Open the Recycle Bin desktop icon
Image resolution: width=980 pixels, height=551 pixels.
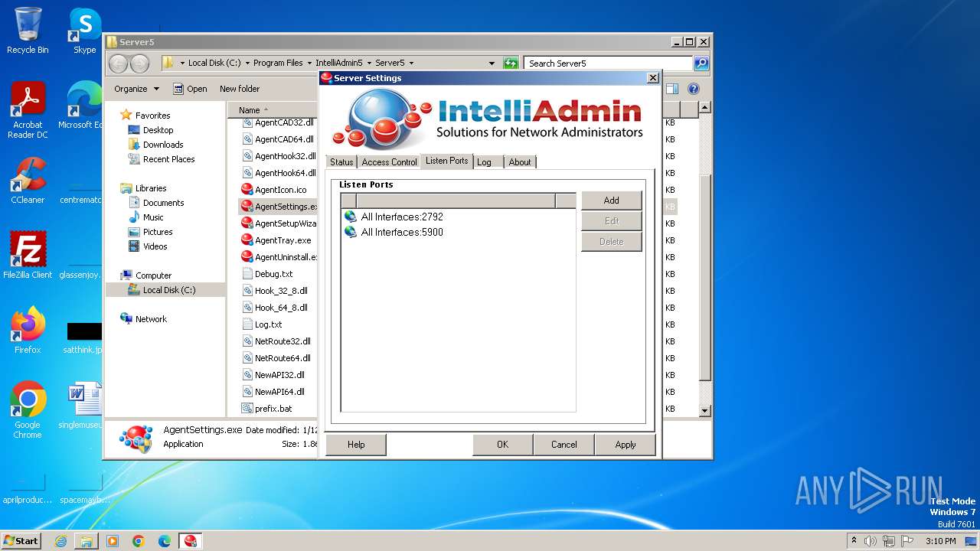(28, 31)
